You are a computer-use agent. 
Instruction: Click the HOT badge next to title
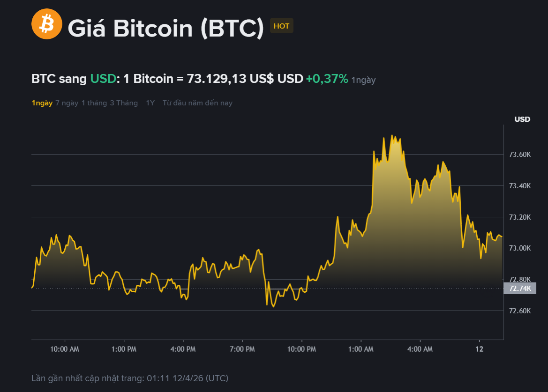coord(281,26)
